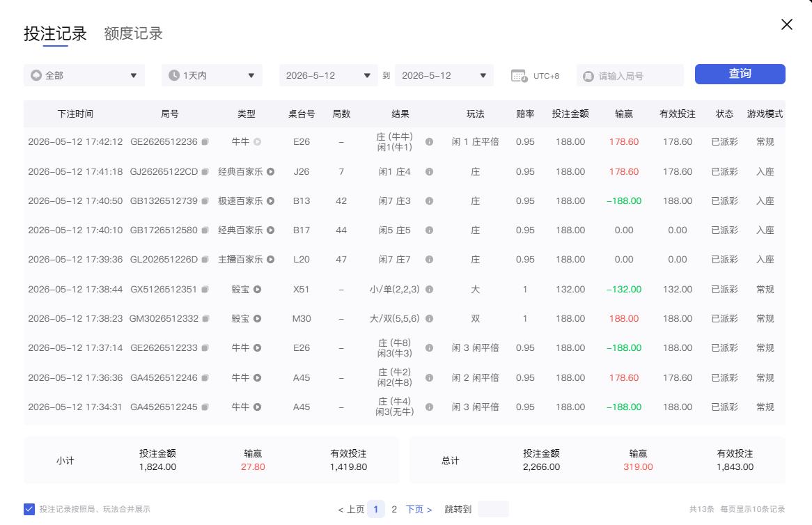Viewport: 812px width, 525px height.
Task: Open result info for round GE2626512233
Action: click(429, 348)
